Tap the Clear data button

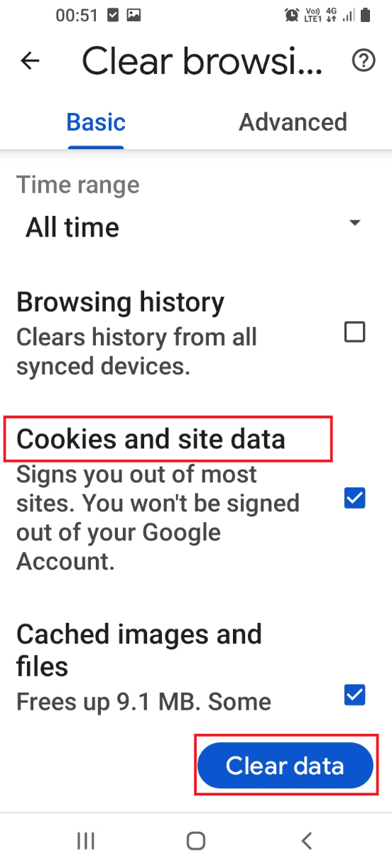[285, 766]
